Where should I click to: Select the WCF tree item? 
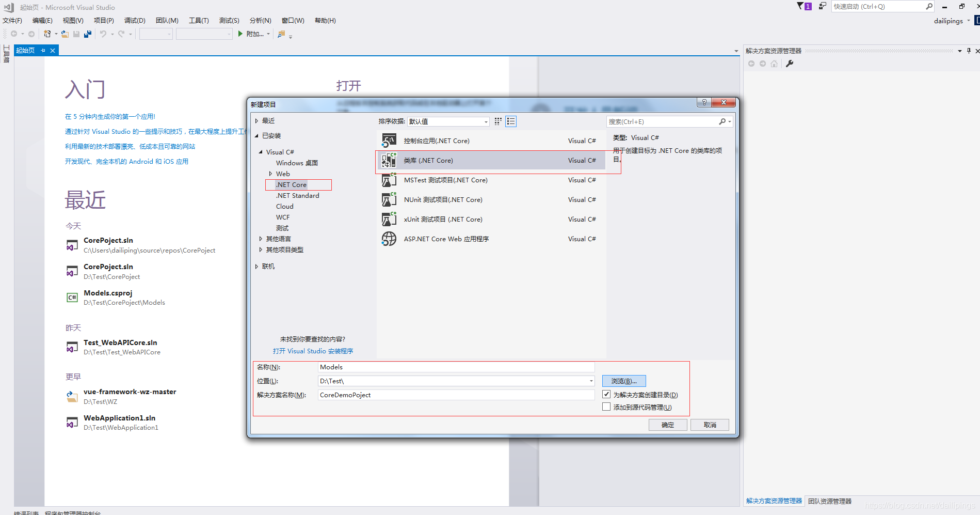[x=283, y=217]
